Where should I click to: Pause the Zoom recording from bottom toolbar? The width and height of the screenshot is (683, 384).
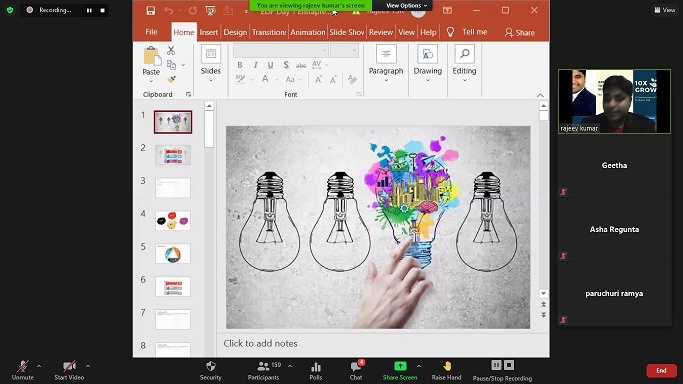(496, 365)
